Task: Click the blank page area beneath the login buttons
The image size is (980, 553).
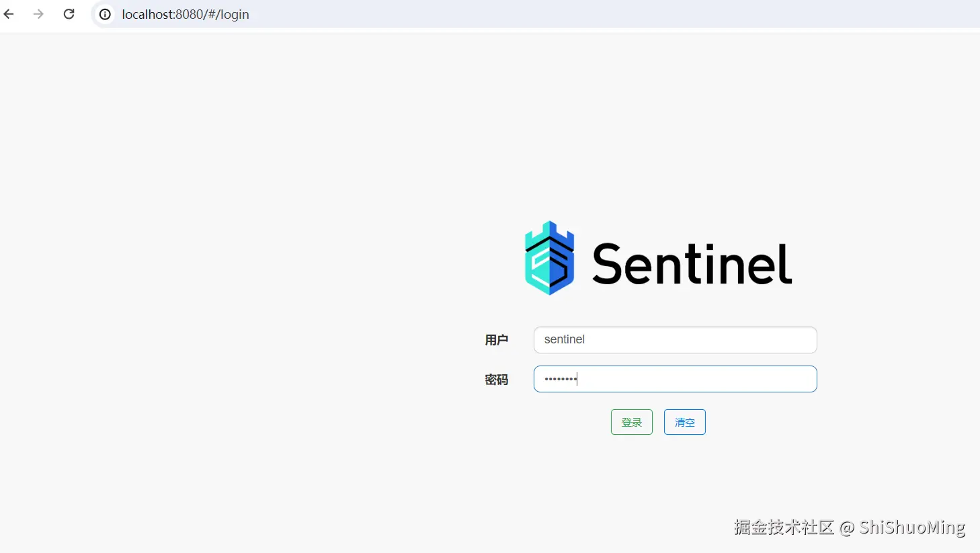Action: pyautogui.click(x=659, y=484)
